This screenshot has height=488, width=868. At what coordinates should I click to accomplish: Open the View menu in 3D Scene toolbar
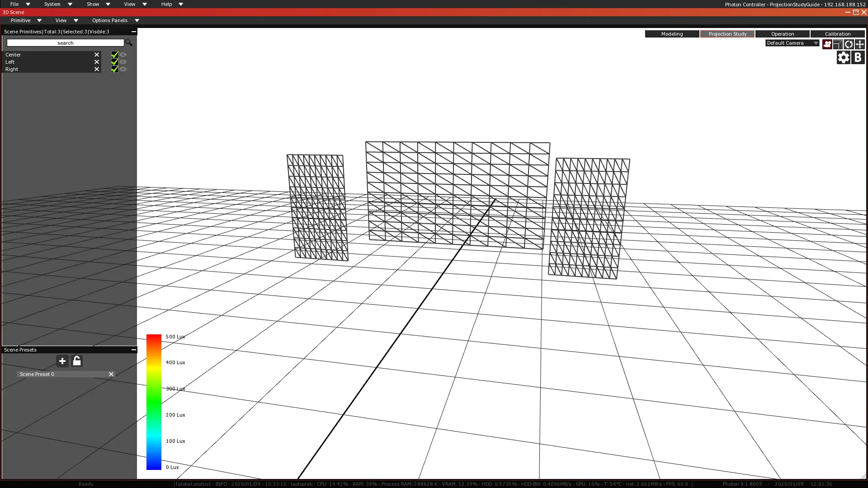[61, 20]
